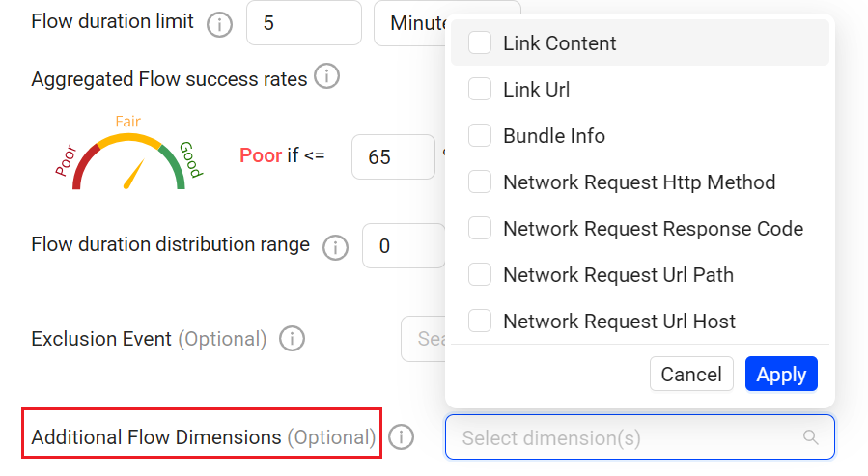The image size is (868, 476).
Task: Toggle Network Request Response Code checkbox
Action: tap(480, 229)
